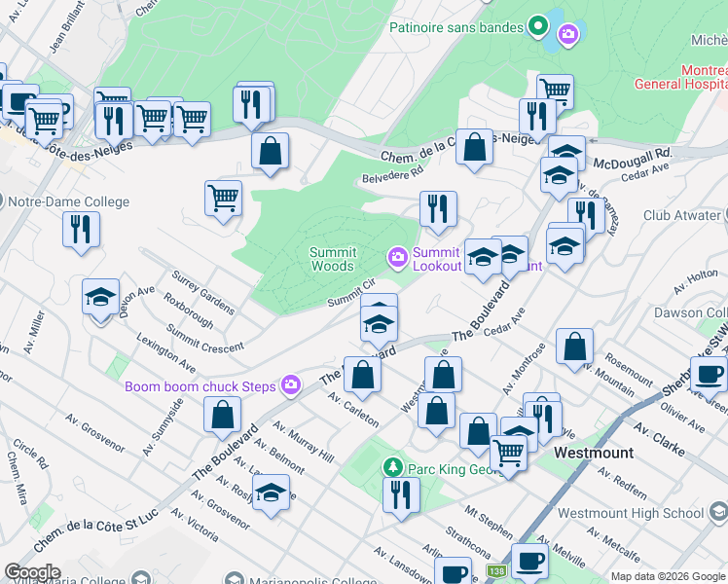Click the Chem. de la Côte St Luc label

click(x=96, y=530)
